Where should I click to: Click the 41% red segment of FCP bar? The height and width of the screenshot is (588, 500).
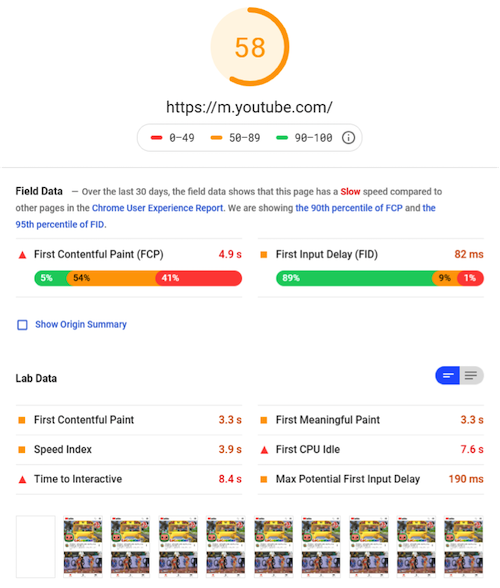click(x=199, y=278)
